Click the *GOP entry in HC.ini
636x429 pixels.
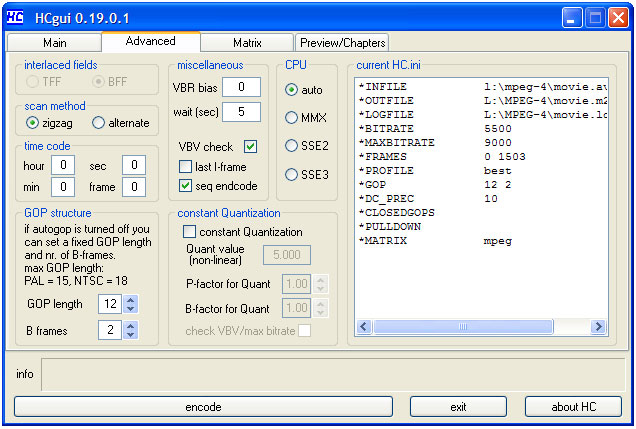pyautogui.click(x=435, y=184)
